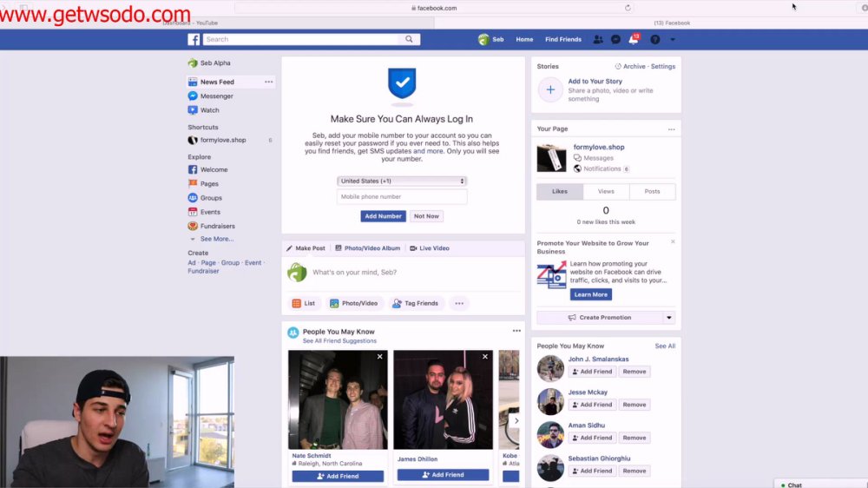This screenshot has width=868, height=488.
Task: Dismiss James Dhillon friend suggestion
Action: click(485, 357)
